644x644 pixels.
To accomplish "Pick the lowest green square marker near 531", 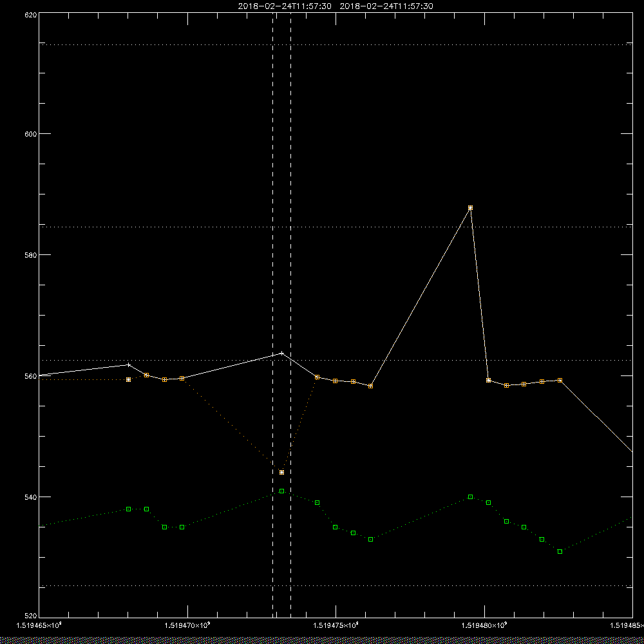I will tap(560, 552).
